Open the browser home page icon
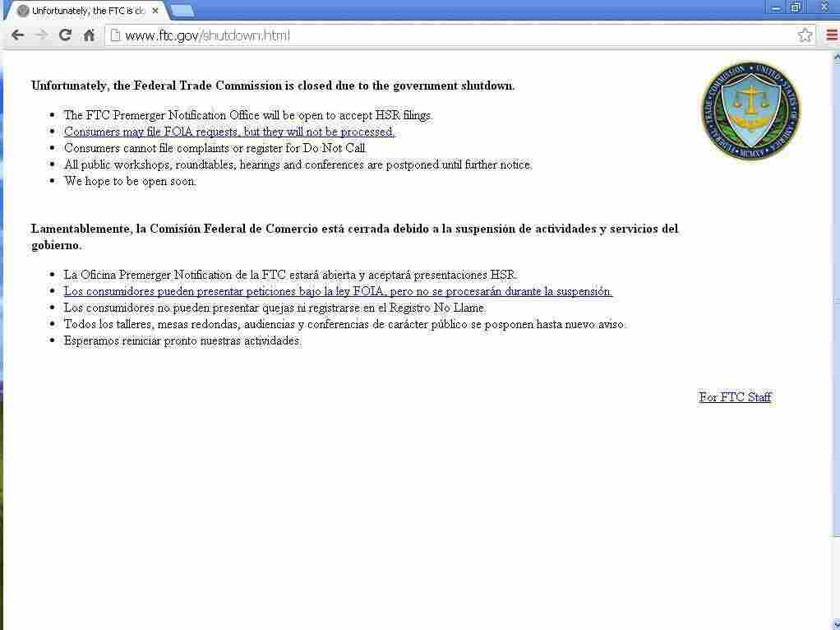 (90, 35)
